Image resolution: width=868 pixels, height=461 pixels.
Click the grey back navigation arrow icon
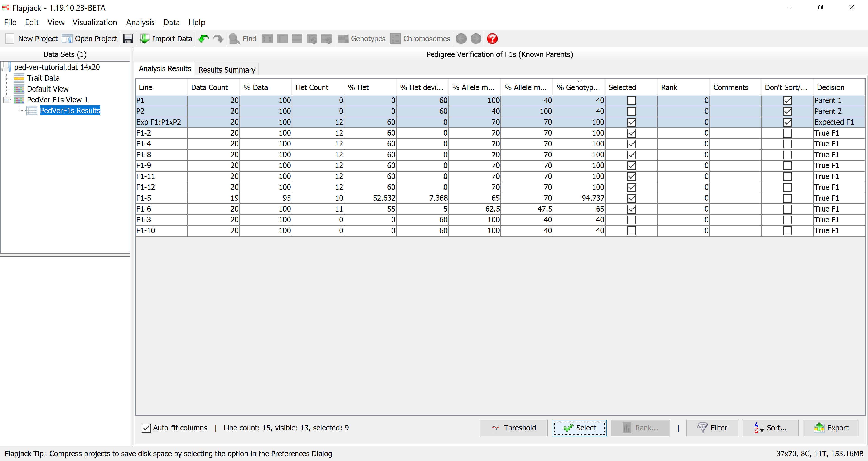coord(461,39)
